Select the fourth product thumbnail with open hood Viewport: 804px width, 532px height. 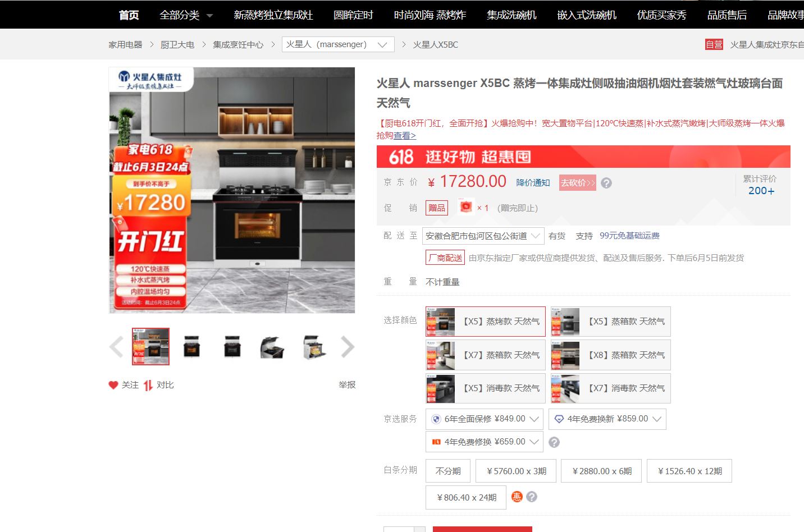click(272, 347)
